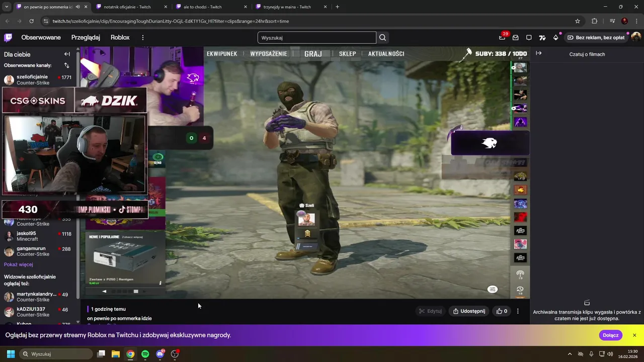Open the three-dot menu in top navigation

click(x=143, y=38)
